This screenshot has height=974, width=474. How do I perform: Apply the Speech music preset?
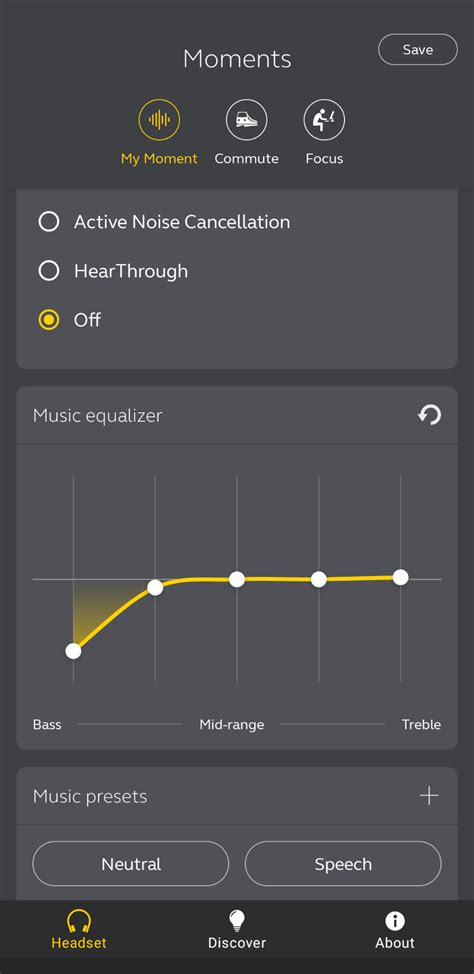click(343, 863)
